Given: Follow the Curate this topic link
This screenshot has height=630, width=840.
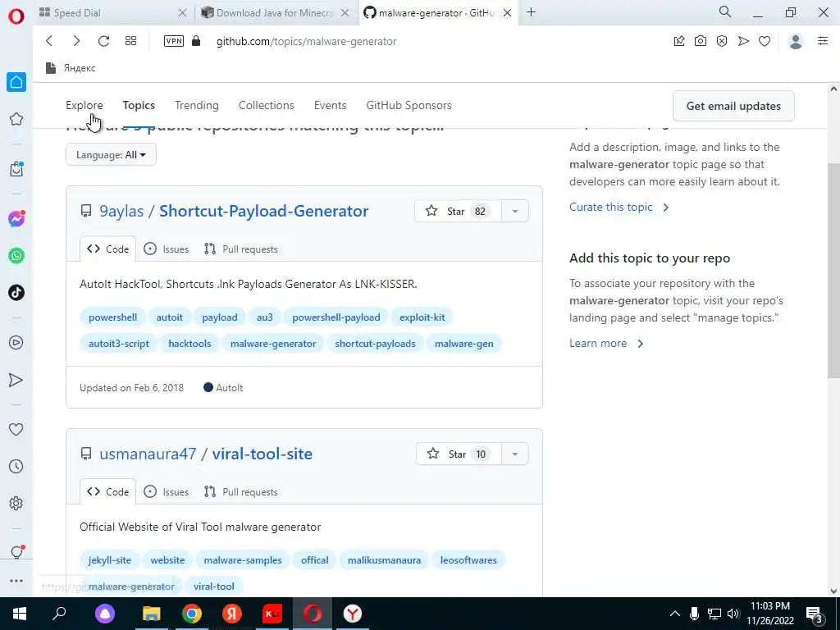Looking at the screenshot, I should pos(619,208).
